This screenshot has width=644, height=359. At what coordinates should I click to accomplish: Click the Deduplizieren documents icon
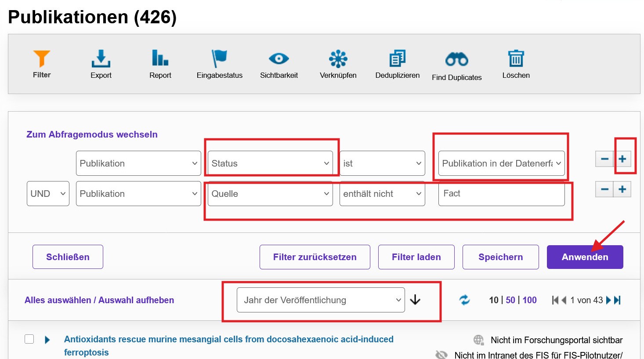[398, 58]
